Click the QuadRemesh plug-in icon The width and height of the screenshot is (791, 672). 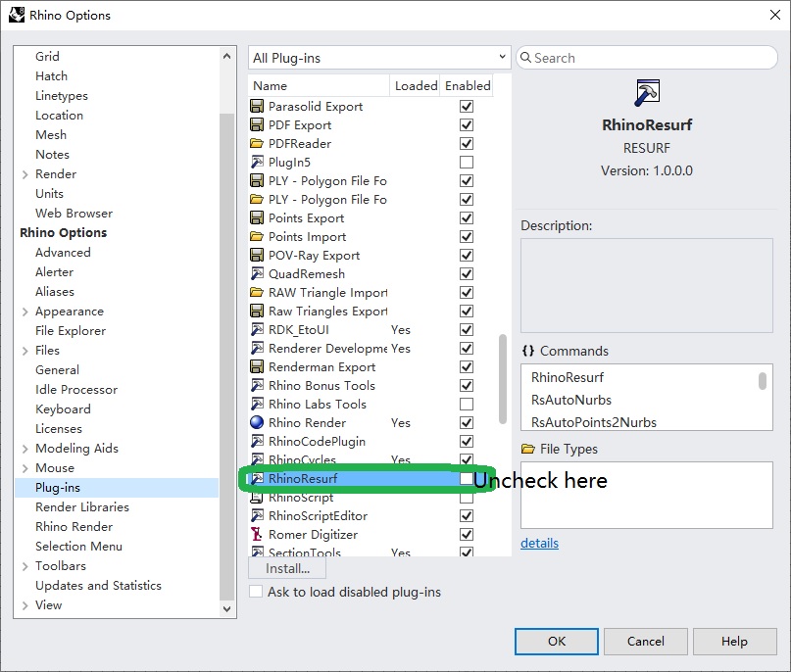(x=257, y=273)
